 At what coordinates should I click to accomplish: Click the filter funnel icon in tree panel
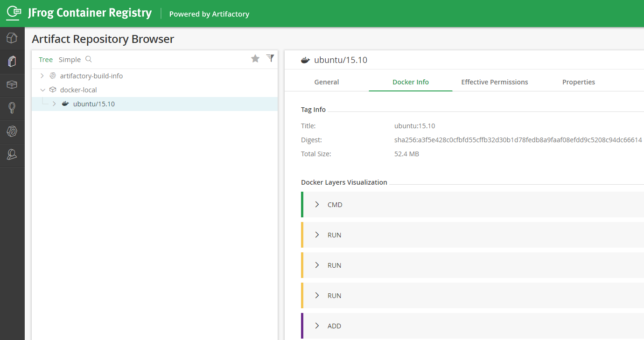(270, 58)
